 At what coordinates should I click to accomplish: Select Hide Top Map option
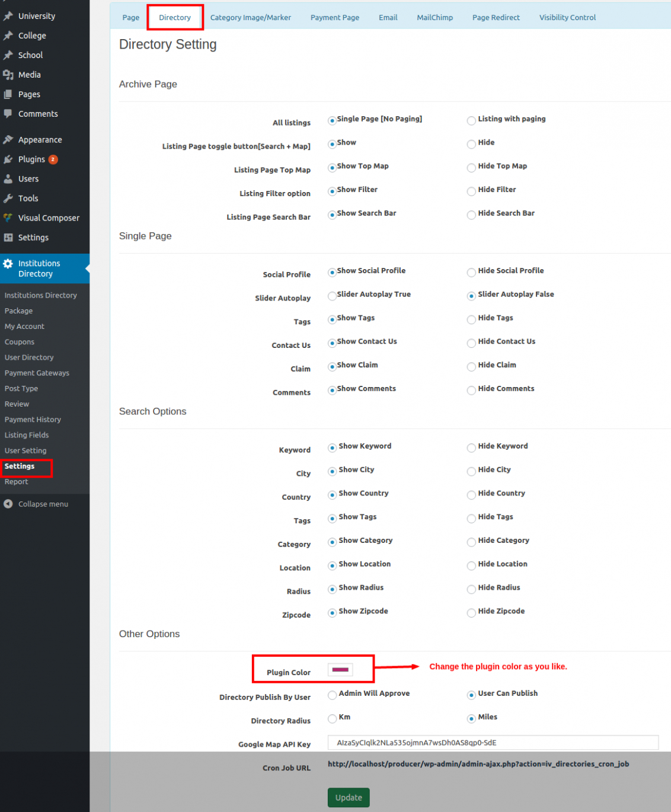[x=471, y=168]
